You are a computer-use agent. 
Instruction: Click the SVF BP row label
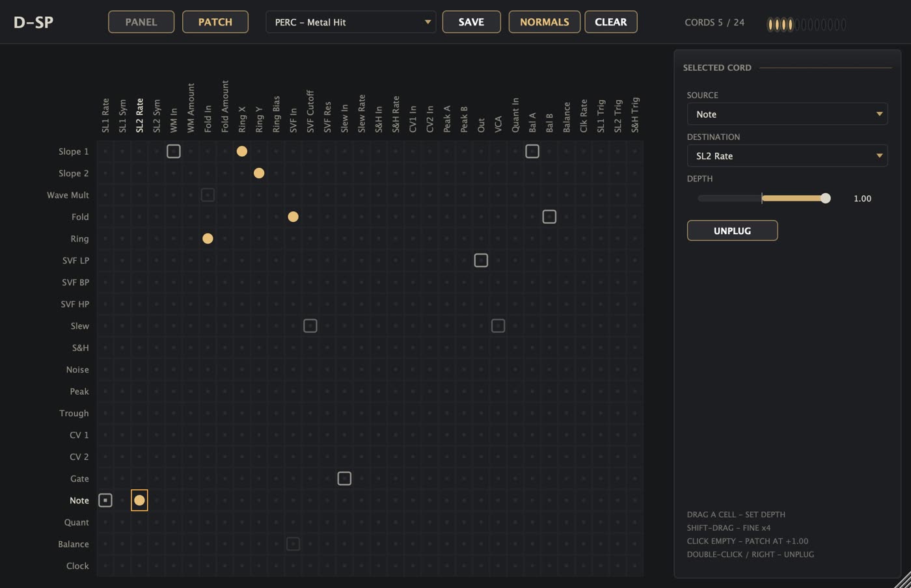[75, 282]
